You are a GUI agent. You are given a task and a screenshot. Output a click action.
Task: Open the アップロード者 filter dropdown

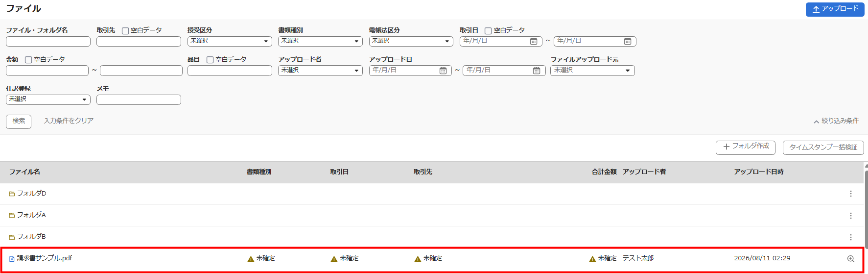pyautogui.click(x=321, y=71)
